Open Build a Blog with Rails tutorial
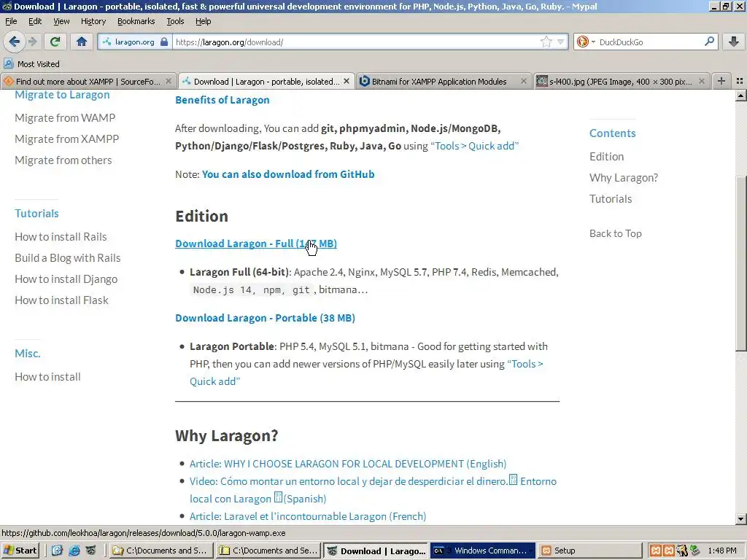The height and width of the screenshot is (560, 747). point(68,257)
